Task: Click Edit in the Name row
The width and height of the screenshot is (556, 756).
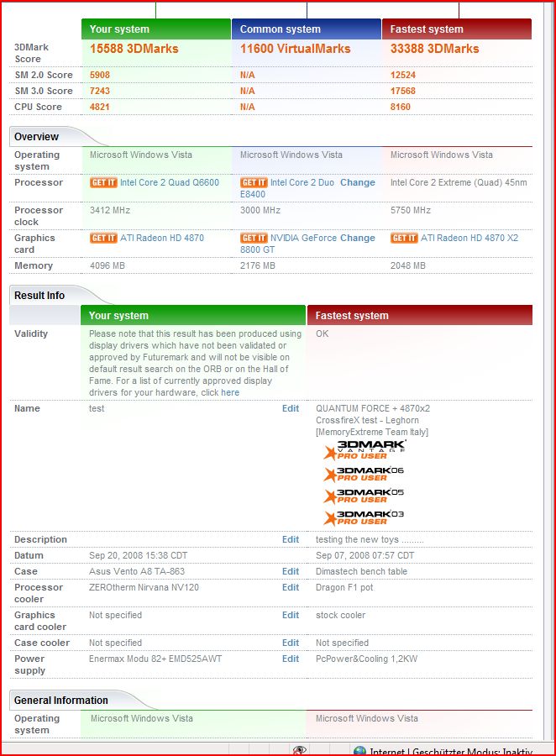Action: tap(291, 408)
